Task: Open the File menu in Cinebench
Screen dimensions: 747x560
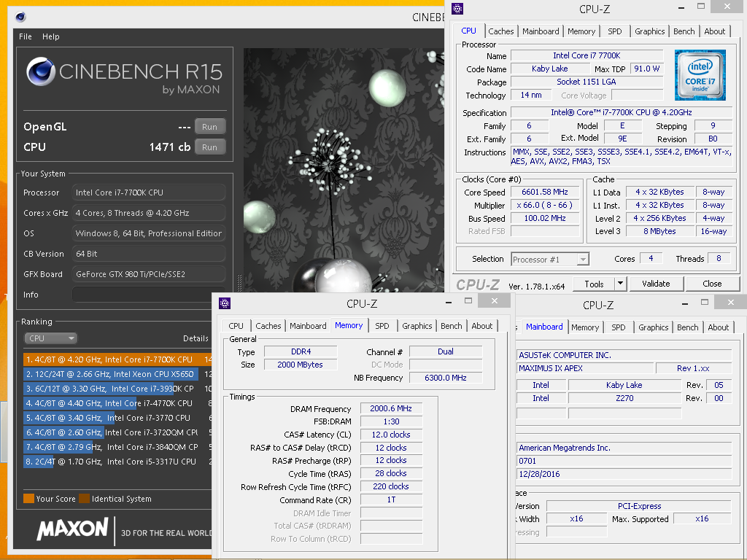Action: (x=26, y=36)
